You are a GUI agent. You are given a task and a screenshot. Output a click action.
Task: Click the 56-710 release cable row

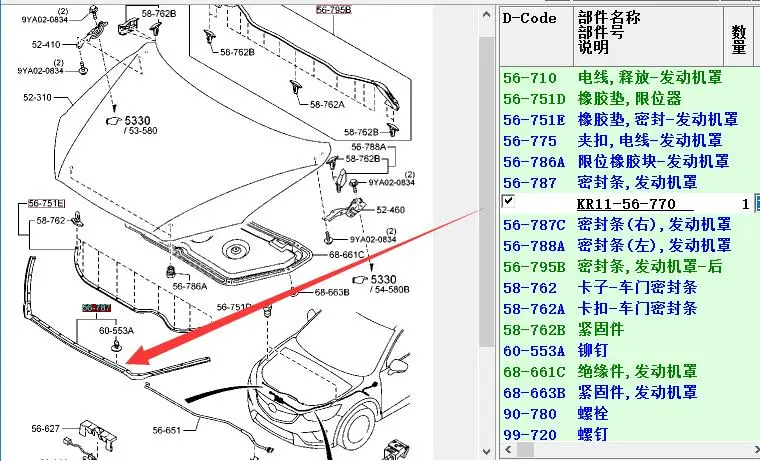629,78
